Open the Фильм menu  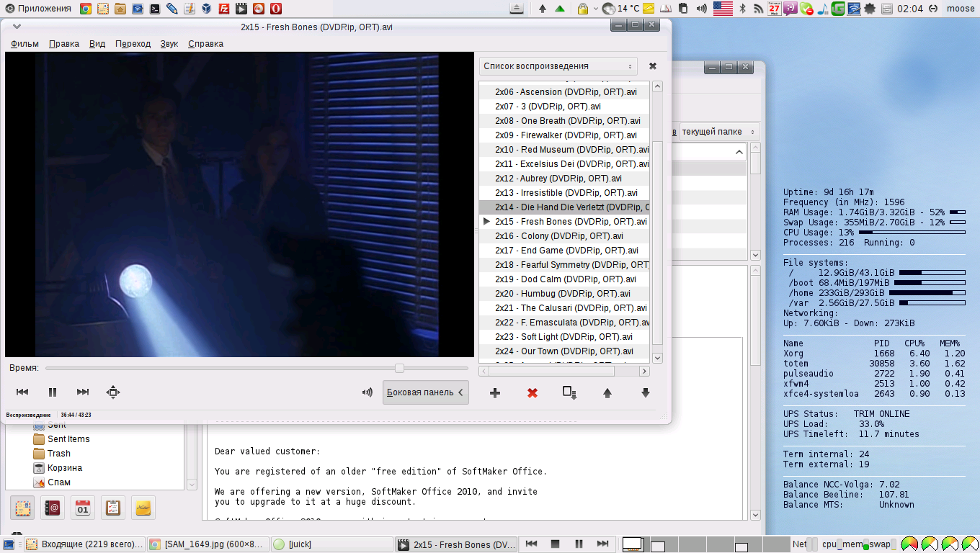24,44
